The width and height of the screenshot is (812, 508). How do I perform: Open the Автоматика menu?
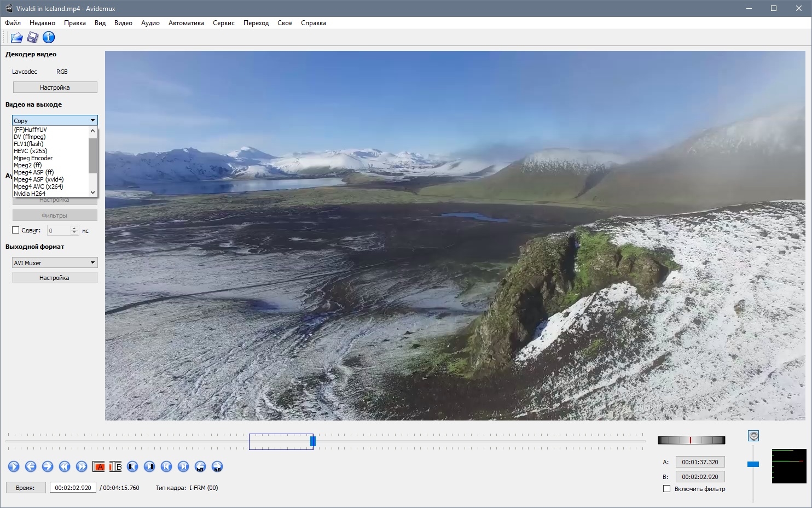[x=186, y=23]
